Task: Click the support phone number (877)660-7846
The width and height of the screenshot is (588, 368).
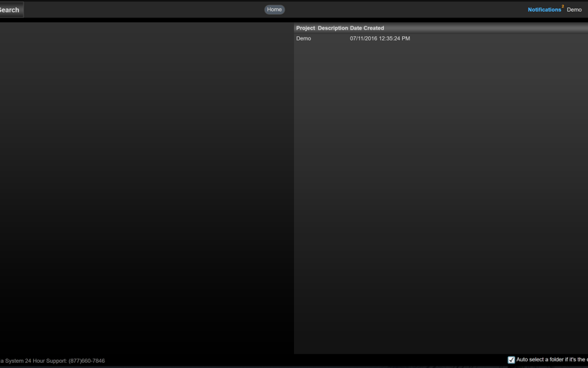Action: (x=87, y=361)
